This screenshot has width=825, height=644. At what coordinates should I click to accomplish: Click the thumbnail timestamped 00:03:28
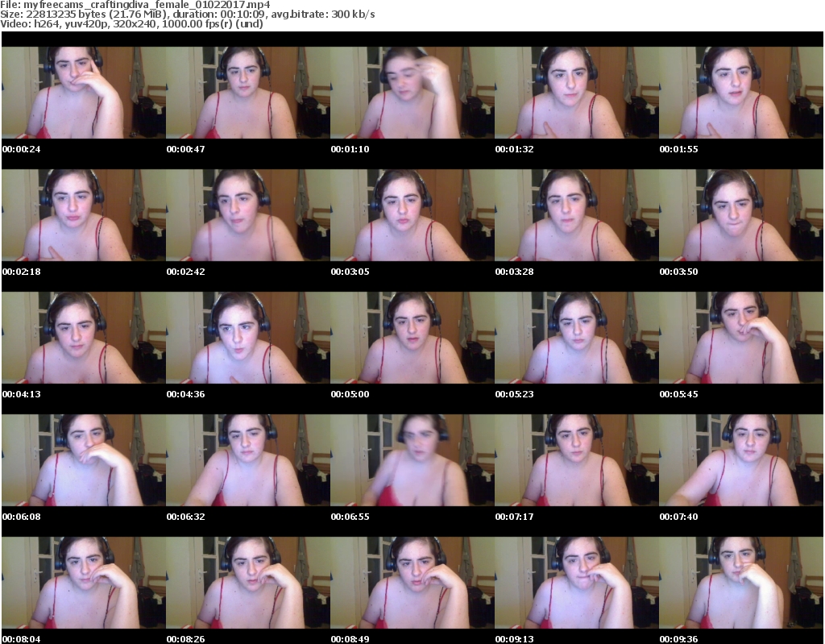coord(577,215)
